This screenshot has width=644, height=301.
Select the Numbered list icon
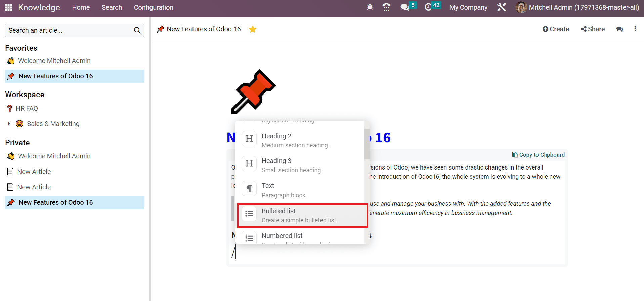[x=249, y=237]
